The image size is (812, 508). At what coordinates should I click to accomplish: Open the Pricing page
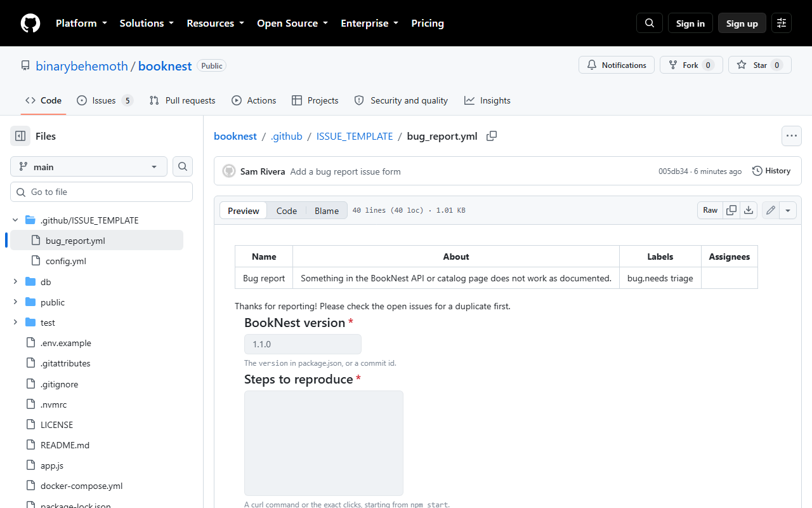pyautogui.click(x=428, y=23)
